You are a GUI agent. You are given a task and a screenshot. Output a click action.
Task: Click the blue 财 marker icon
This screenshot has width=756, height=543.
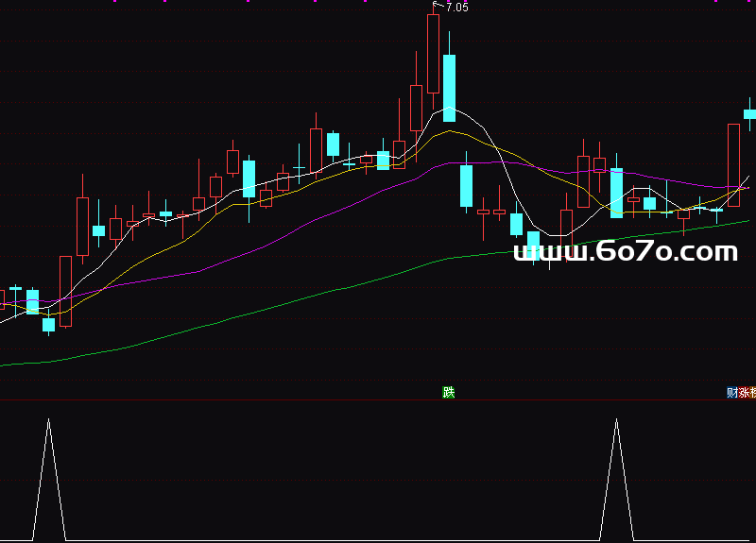731,392
